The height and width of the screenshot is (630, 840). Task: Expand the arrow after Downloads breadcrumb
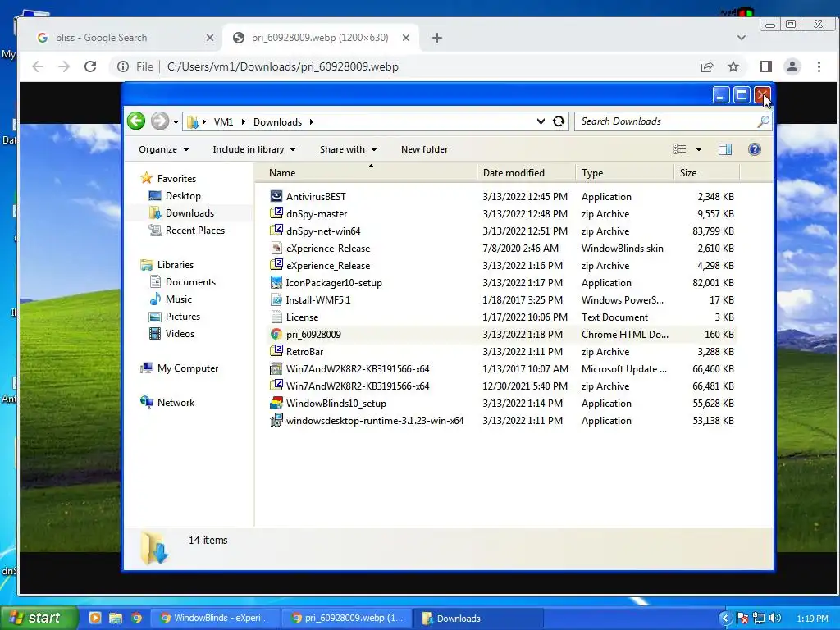[x=311, y=121]
